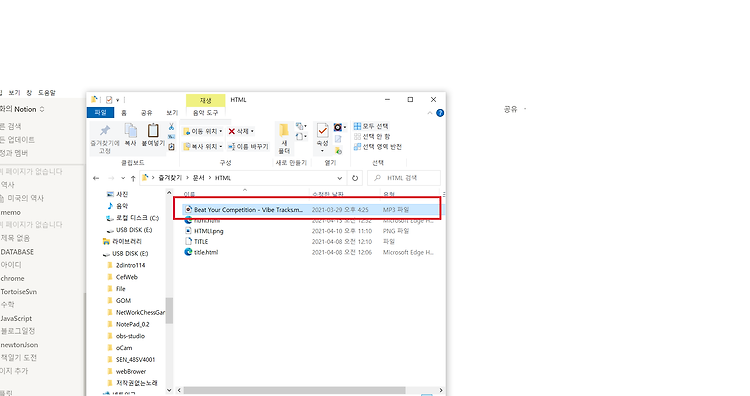Image resolution: width=750 pixels, height=396 pixels.
Task: Click the HTML search (HTML 검색) box
Action: [x=404, y=178]
